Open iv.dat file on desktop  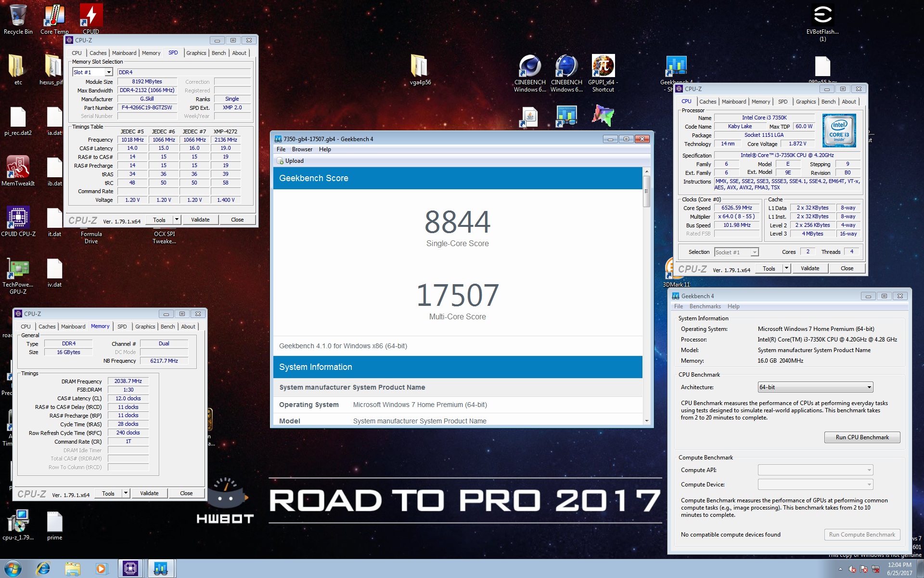coord(54,272)
